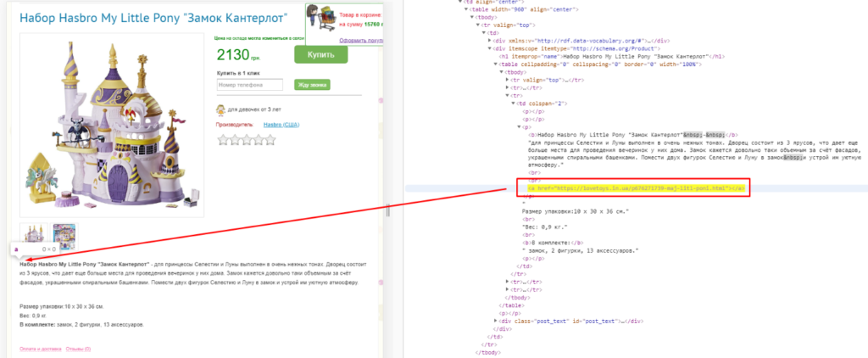Click the green Купить button
The height and width of the screenshot is (358, 868).
[x=320, y=54]
